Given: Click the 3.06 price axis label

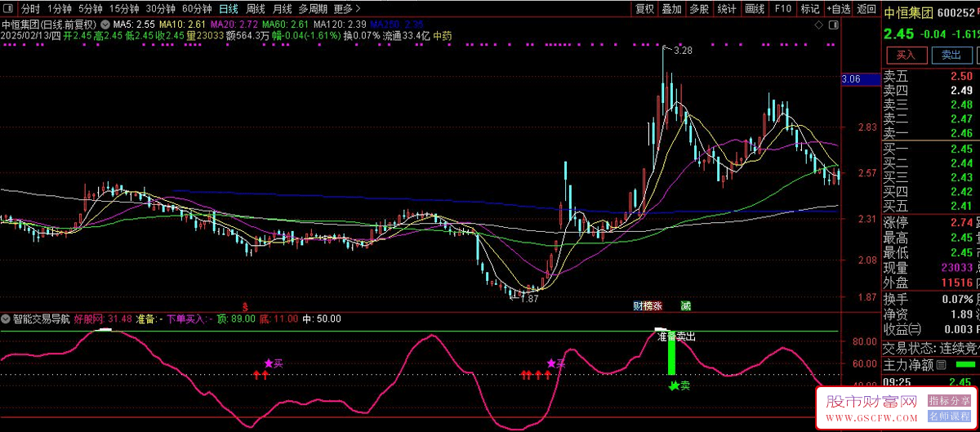Looking at the screenshot, I should pyautogui.click(x=851, y=79).
